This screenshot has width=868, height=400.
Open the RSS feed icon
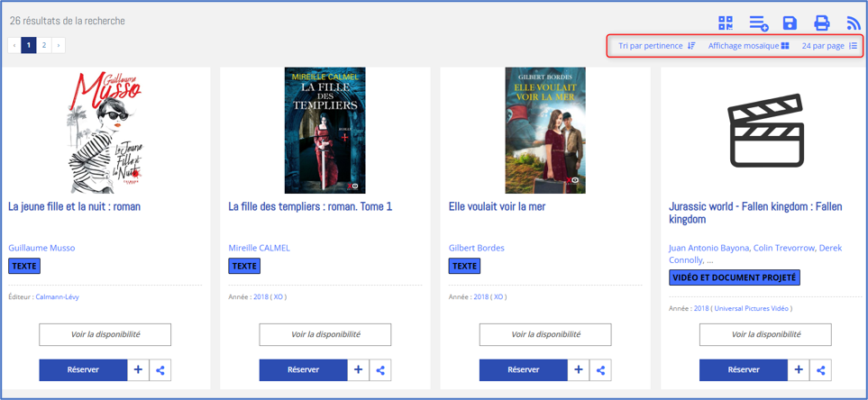(x=854, y=23)
